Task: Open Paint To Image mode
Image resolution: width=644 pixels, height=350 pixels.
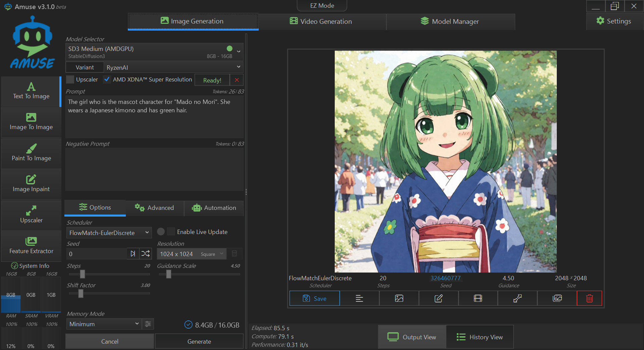Action: click(x=31, y=153)
